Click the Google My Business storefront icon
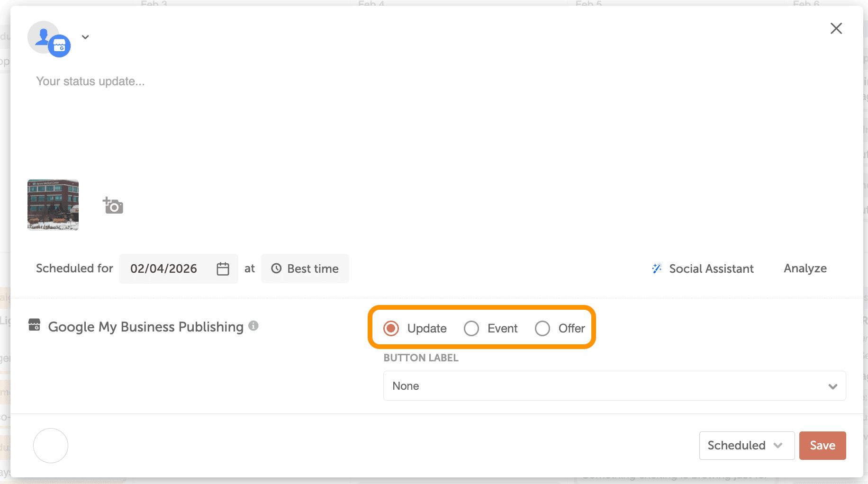 tap(35, 325)
